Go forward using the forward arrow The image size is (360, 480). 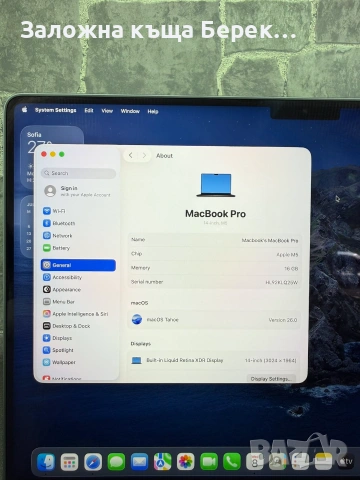click(x=144, y=156)
